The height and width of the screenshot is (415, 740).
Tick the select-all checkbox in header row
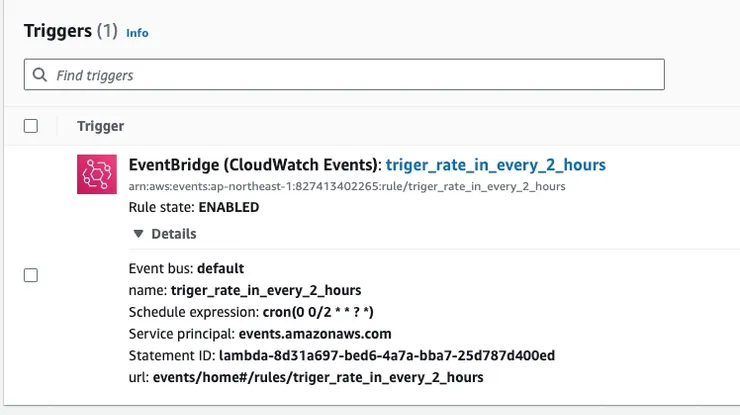(x=31, y=126)
